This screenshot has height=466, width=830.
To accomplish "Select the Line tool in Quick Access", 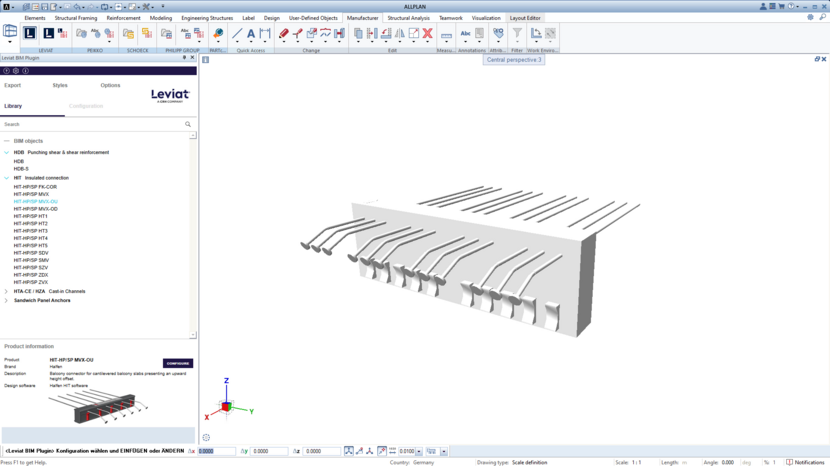I will pos(237,34).
